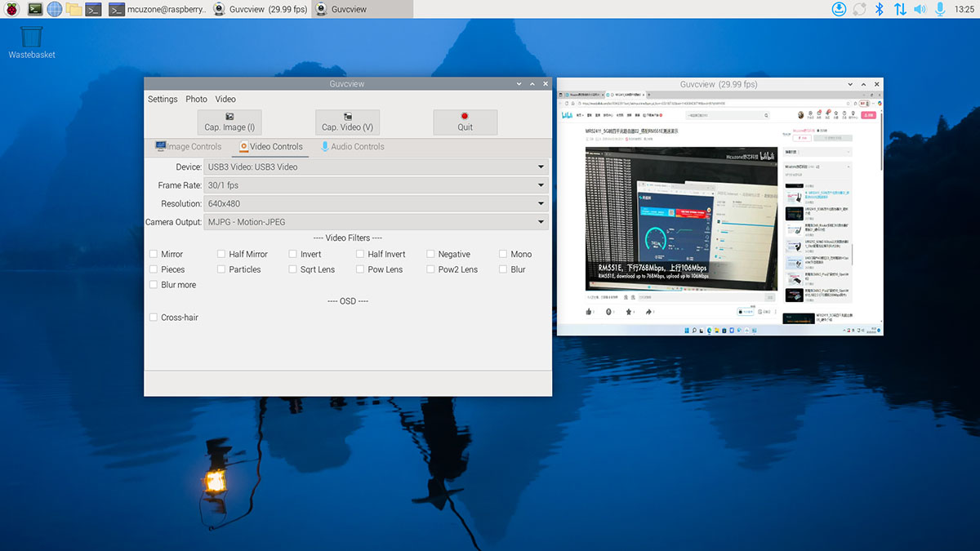Enable the Half Mirror filter checkbox
Image resolution: width=980 pixels, height=551 pixels.
[x=221, y=254]
